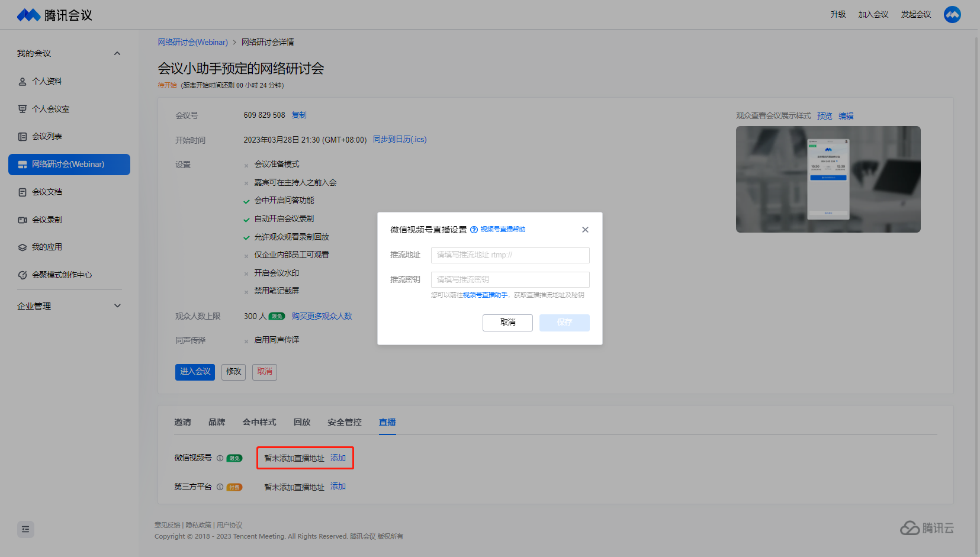Click the 我的应用 layers icon

(x=23, y=247)
